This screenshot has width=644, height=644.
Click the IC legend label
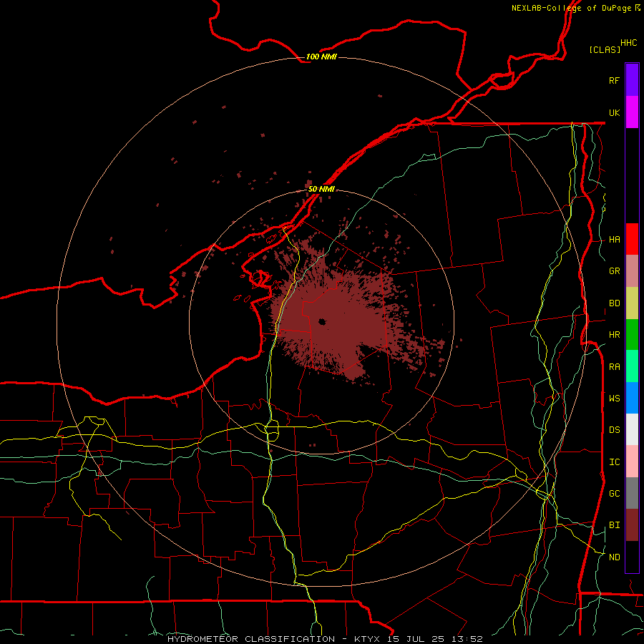click(x=614, y=462)
